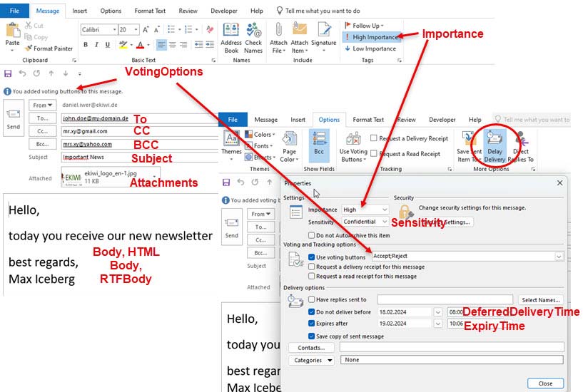The height and width of the screenshot is (392, 588).
Task: Check Do not AutoArchive this item
Action: click(311, 235)
